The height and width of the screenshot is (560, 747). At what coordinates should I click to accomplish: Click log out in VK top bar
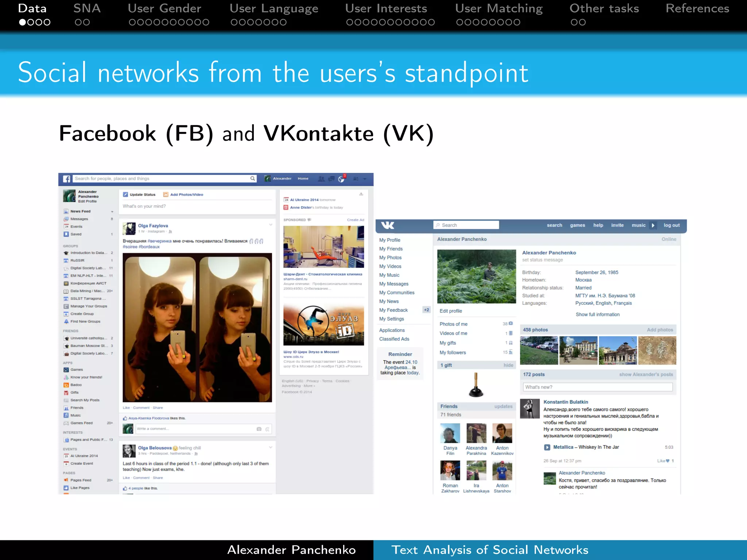[671, 225]
